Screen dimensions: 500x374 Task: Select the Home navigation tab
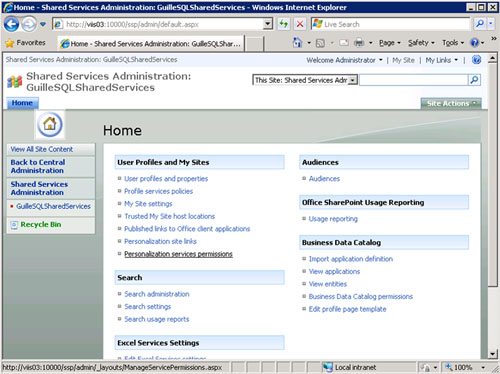[22, 103]
